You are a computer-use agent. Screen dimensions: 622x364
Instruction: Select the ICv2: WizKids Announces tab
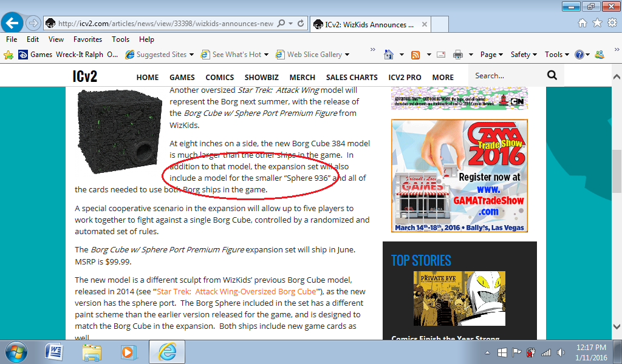point(370,24)
